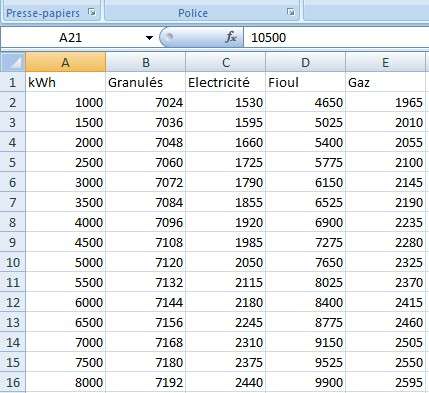Image resolution: width=429 pixels, height=393 pixels.
Task: Select row 1 header
Action: pos(13,82)
